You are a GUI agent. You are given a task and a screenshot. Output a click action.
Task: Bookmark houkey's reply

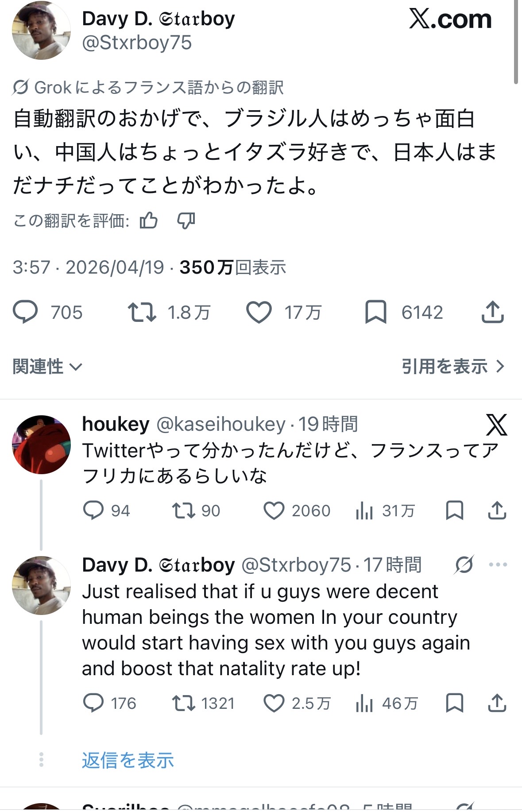point(454,510)
